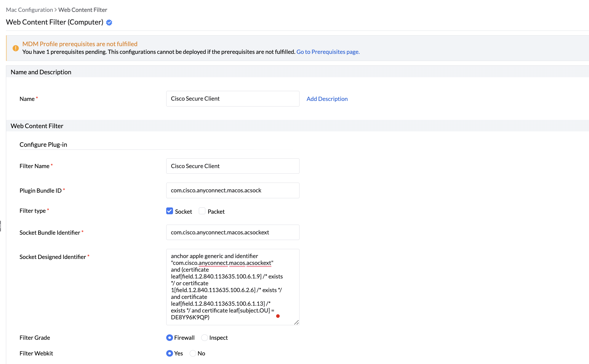Viewport: 589px width, 364px height.
Task: Click the orange warning alert icon
Action: [16, 48]
